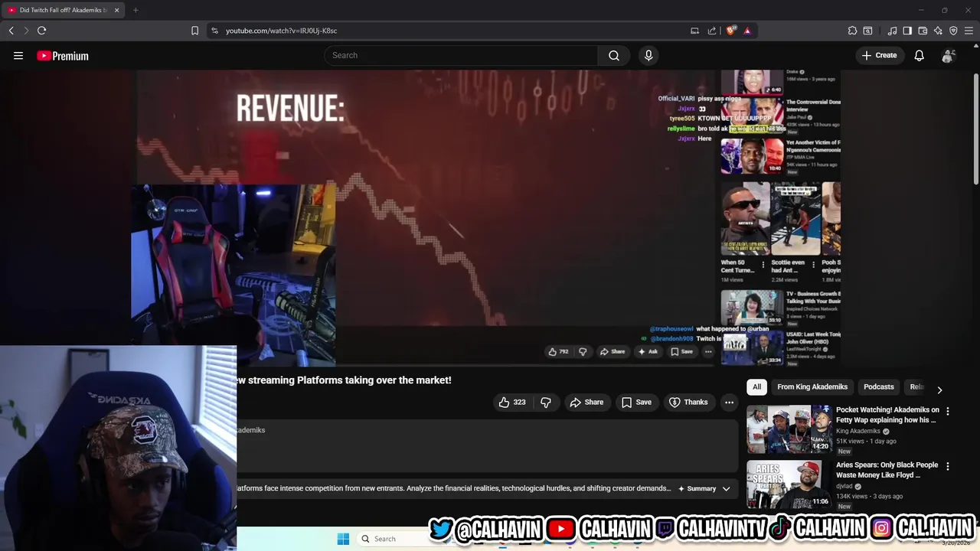Open the media playlist music-note icon
The height and width of the screenshot is (551, 980).
click(x=892, y=31)
